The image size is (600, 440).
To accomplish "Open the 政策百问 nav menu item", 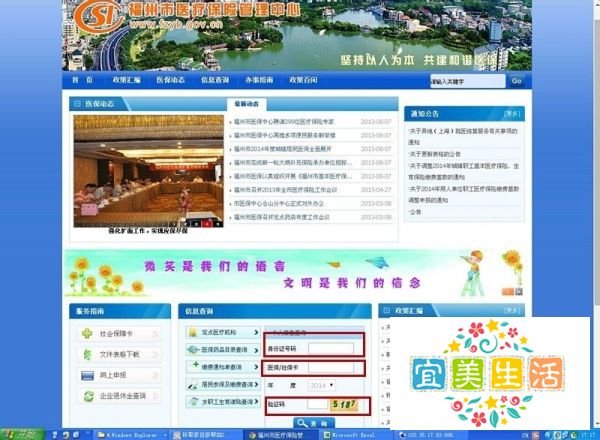I will tap(303, 80).
